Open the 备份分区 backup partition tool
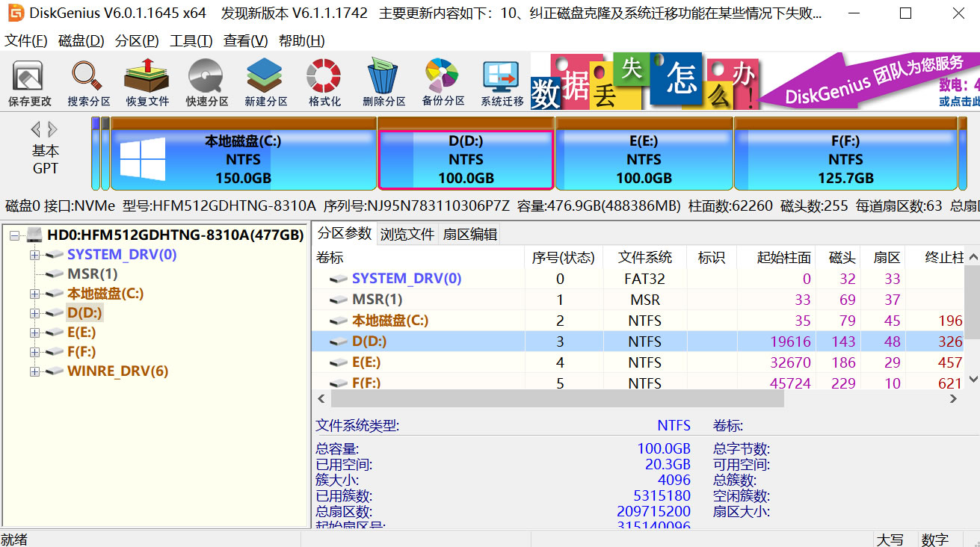 coord(443,82)
